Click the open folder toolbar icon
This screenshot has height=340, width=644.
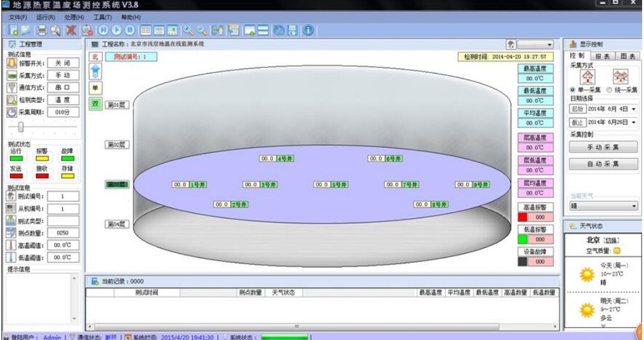[x=25, y=30]
